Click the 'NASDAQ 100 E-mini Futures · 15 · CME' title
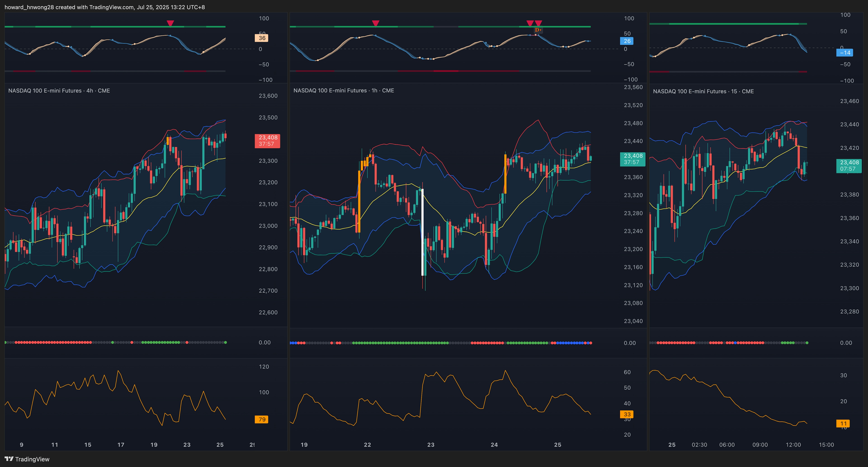This screenshot has width=868, height=467. coord(703,91)
